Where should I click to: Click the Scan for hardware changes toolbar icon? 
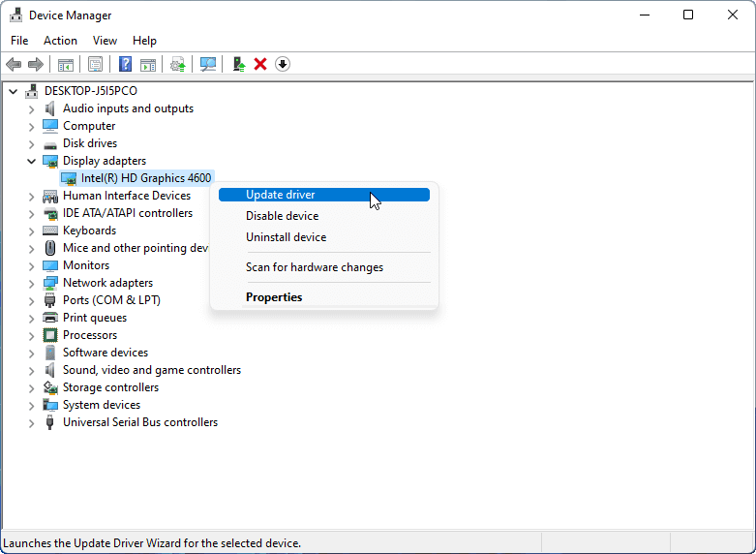click(208, 64)
